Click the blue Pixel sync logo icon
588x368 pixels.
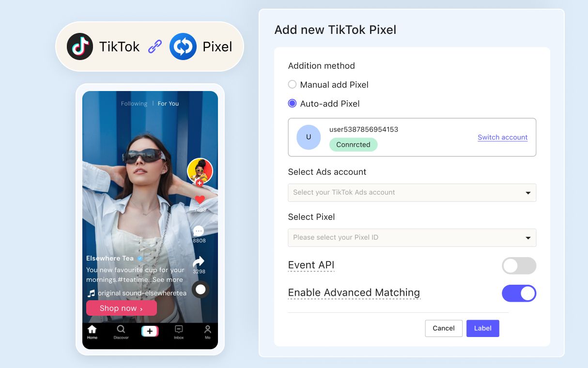[x=183, y=46]
